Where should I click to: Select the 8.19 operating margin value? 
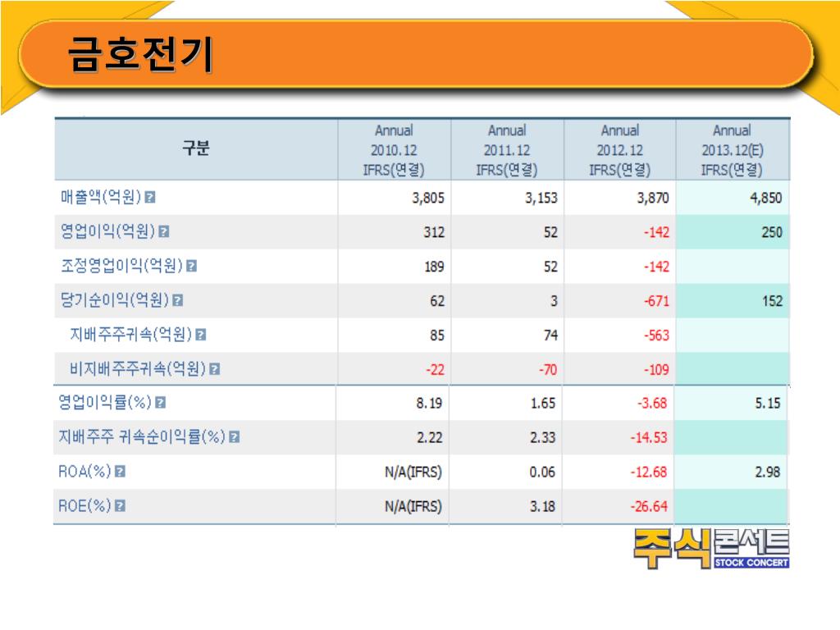click(x=429, y=404)
